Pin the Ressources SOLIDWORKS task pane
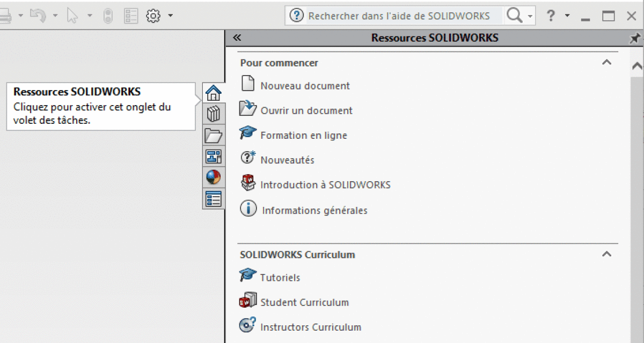The width and height of the screenshot is (644, 343). (x=635, y=38)
